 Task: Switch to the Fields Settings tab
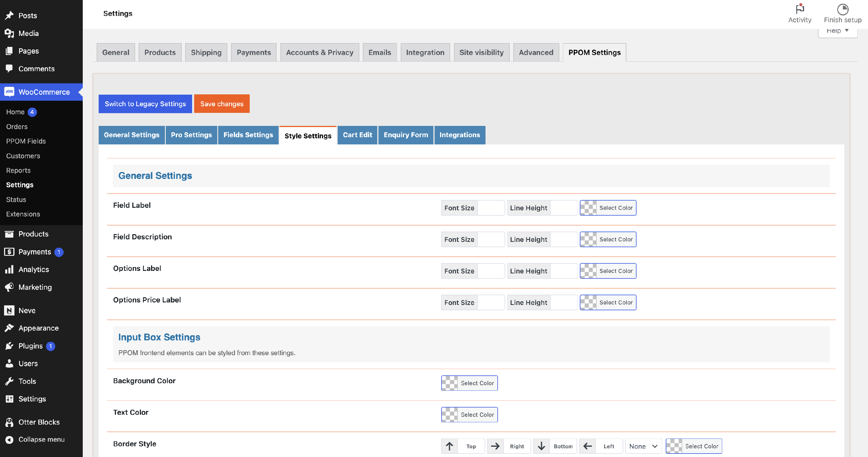coord(248,135)
